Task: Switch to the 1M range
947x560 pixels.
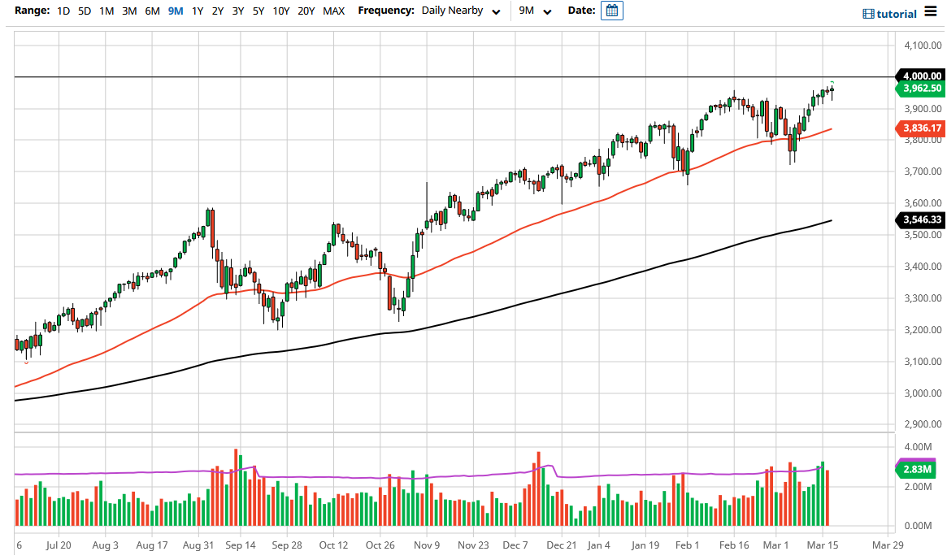Action: [106, 11]
